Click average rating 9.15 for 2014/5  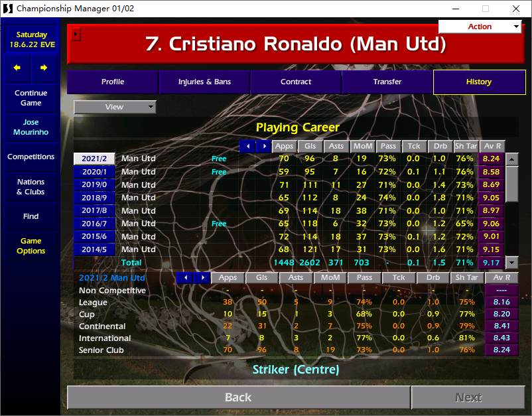(x=492, y=249)
